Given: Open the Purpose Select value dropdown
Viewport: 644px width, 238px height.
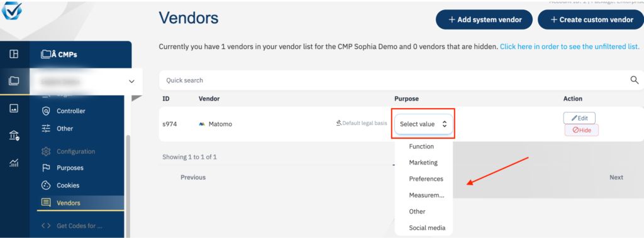Looking at the screenshot, I should [423, 124].
